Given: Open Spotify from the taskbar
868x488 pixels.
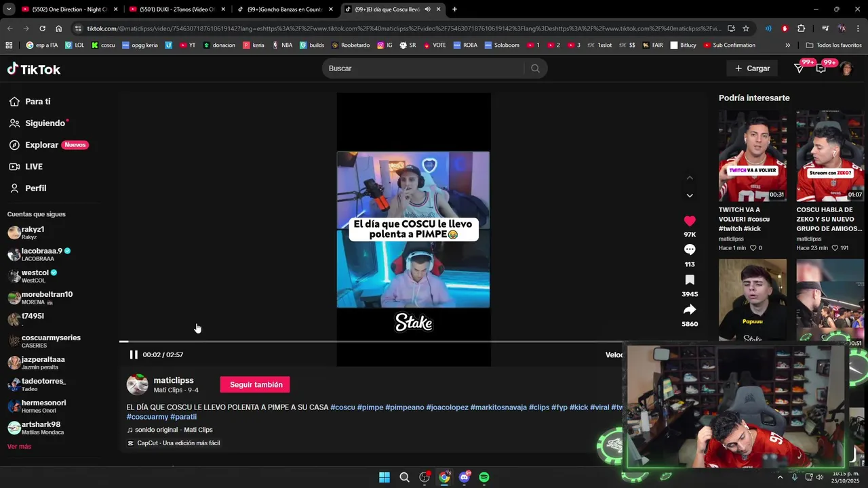Looking at the screenshot, I should pyautogui.click(x=484, y=477).
